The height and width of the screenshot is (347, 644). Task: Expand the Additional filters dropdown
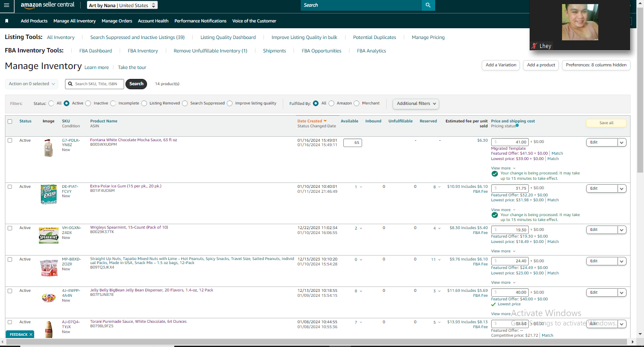pos(416,104)
